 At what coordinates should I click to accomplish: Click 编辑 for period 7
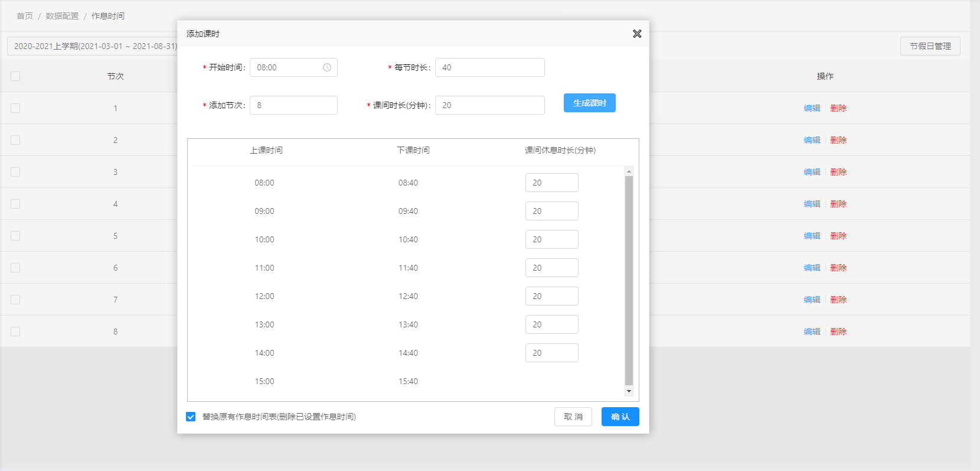[812, 300]
